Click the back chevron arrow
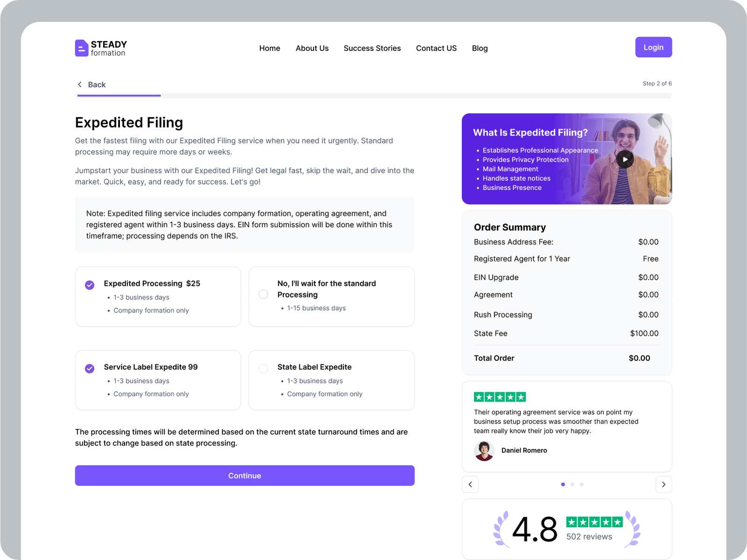This screenshot has height=560, width=747. pos(80,85)
